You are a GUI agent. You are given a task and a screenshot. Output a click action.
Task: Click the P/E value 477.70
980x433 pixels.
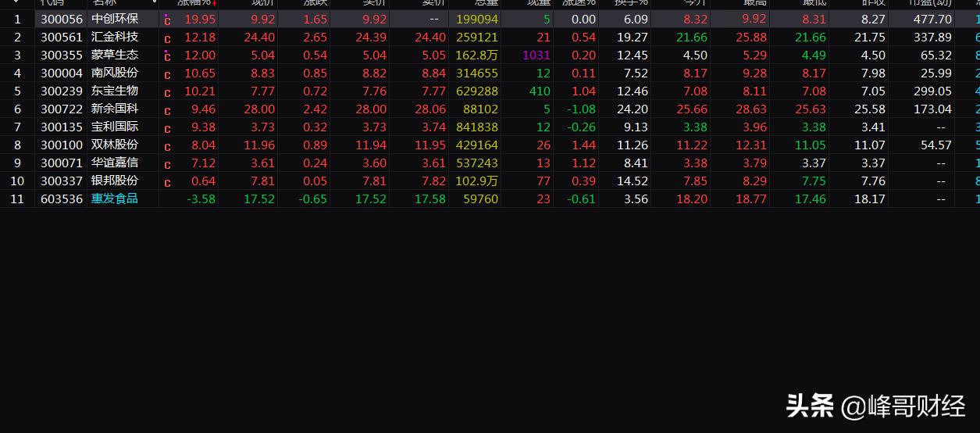click(932, 19)
